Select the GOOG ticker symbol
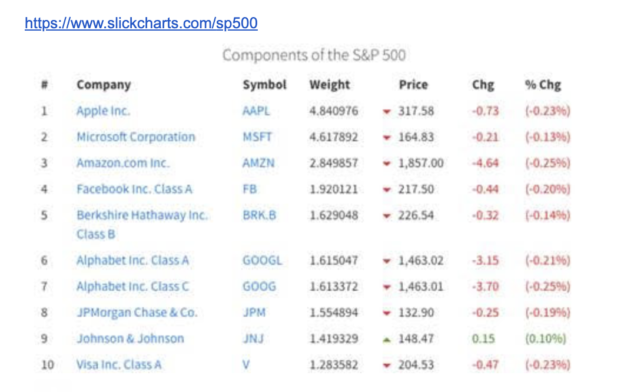The height and width of the screenshot is (392, 624). click(x=259, y=287)
